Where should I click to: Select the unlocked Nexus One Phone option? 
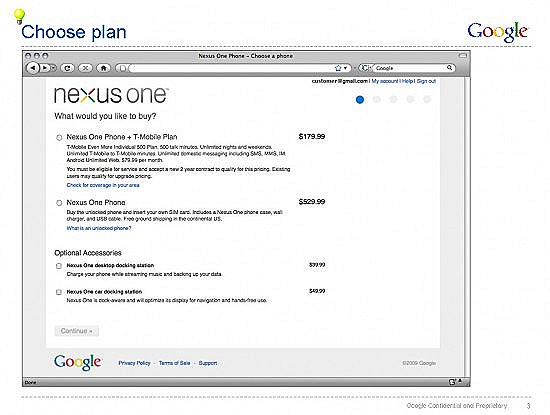(x=59, y=203)
